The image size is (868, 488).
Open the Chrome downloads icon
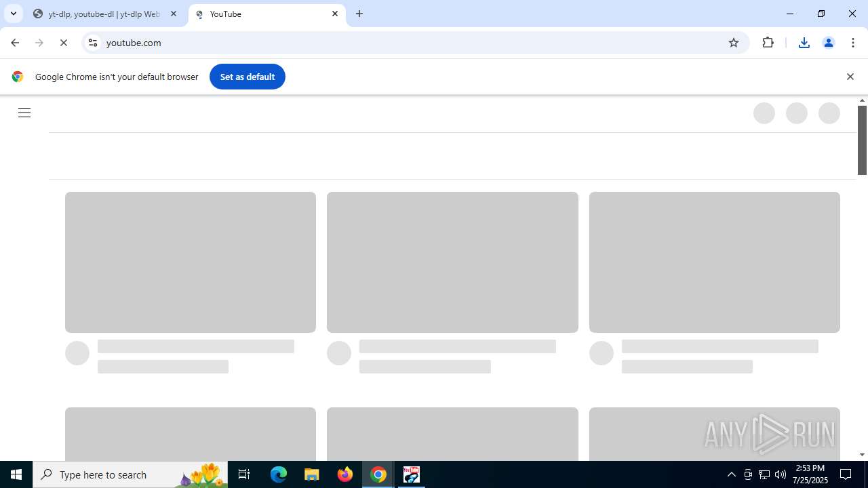pos(804,43)
